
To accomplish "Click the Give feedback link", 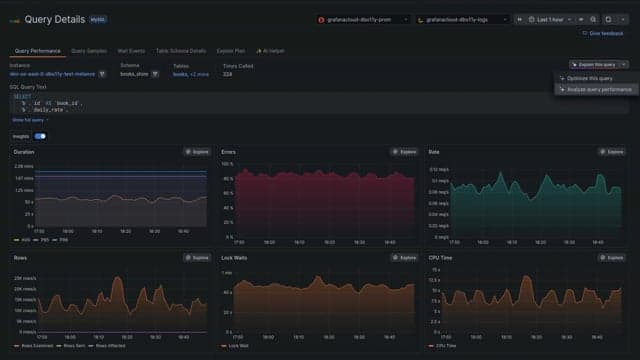I will coord(603,33).
